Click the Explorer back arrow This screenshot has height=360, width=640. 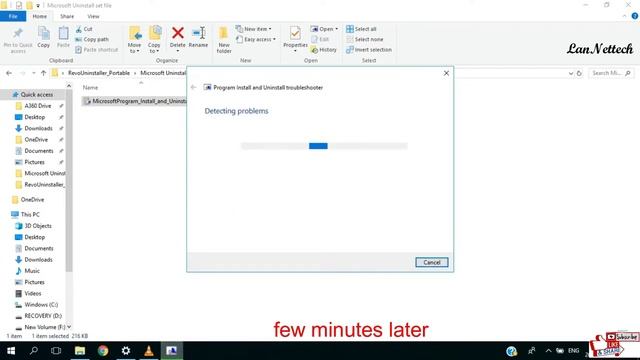(x=9, y=73)
